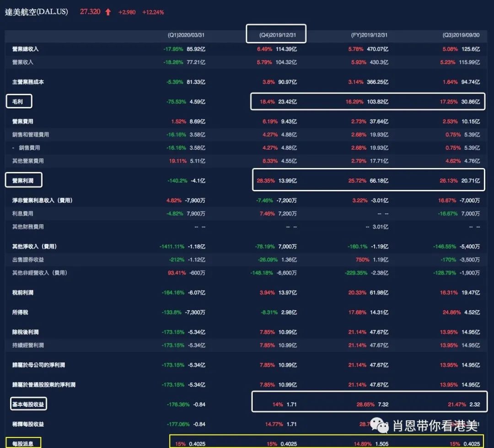The height and width of the screenshot is (448, 494).
Task: Click the 基本每股收益 row label
Action: 28,405
